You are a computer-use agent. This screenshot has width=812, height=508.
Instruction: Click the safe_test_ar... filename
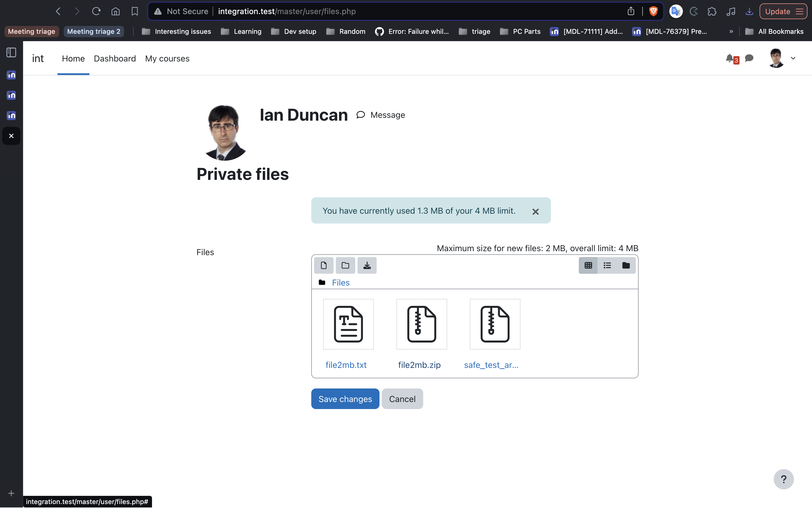coord(491,365)
